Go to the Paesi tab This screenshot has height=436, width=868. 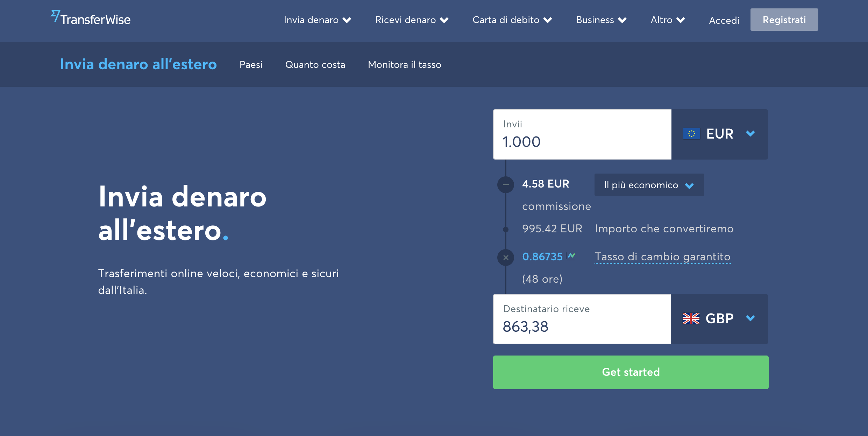[251, 65]
